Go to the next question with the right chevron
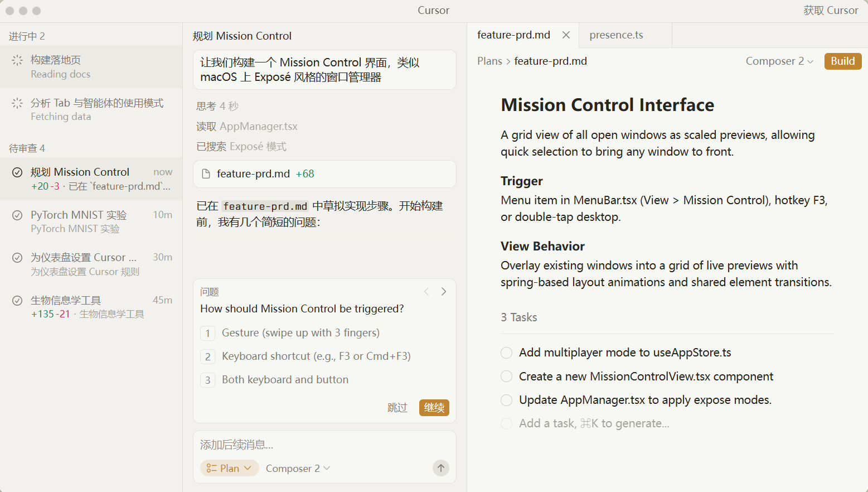 pyautogui.click(x=444, y=291)
